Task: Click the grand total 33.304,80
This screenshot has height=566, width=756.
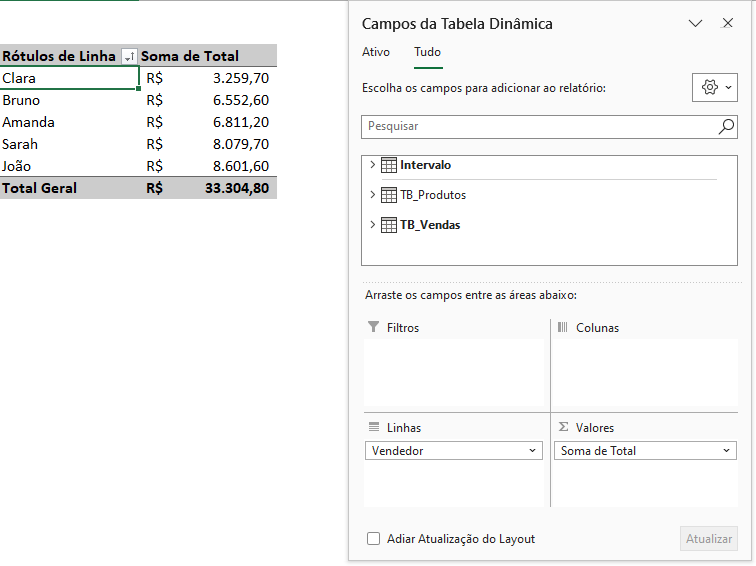Action: pos(237,188)
